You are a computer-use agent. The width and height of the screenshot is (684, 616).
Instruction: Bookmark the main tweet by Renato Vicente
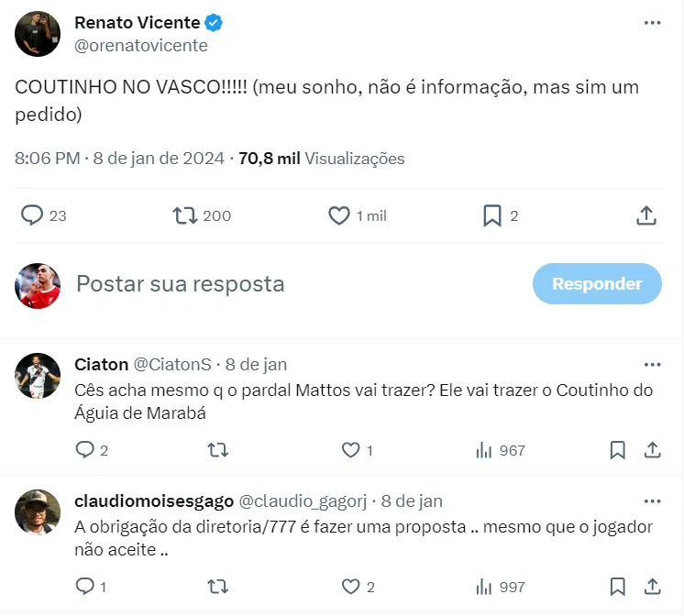(492, 215)
